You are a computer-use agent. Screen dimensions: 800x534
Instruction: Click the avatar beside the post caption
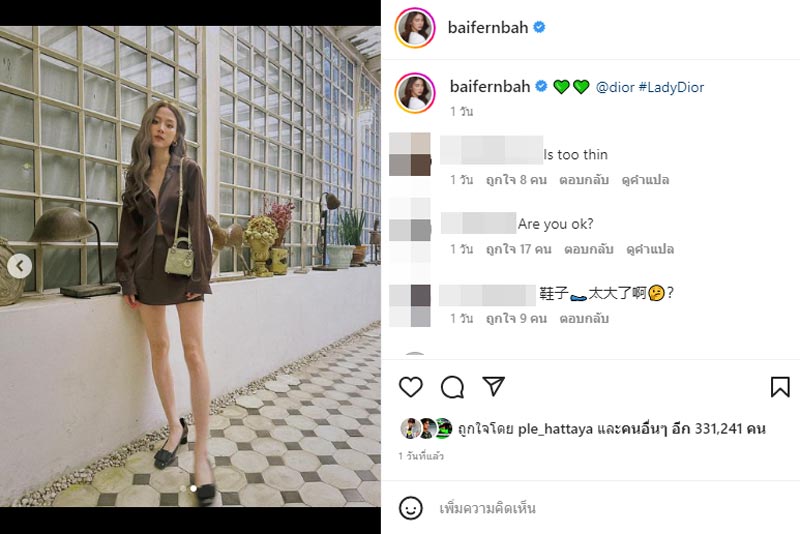[x=415, y=92]
